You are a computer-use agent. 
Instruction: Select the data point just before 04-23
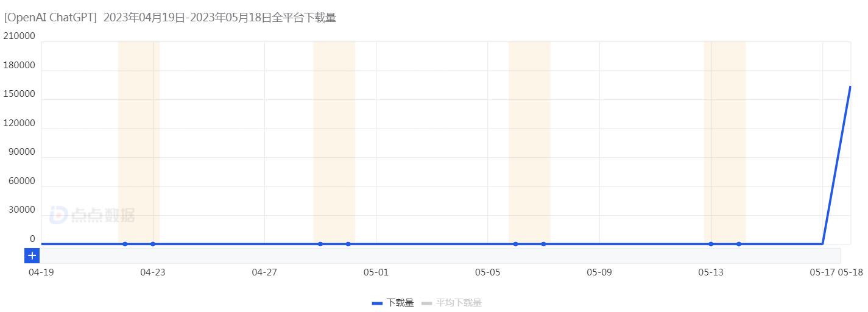(x=125, y=244)
